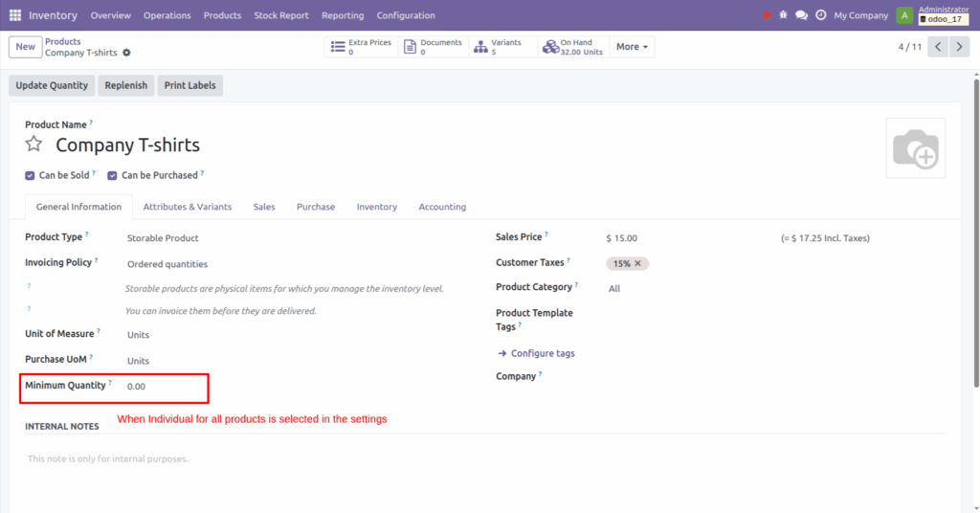Open the Stock Report menu item
Viewport: 980px width, 513px height.
click(x=281, y=15)
